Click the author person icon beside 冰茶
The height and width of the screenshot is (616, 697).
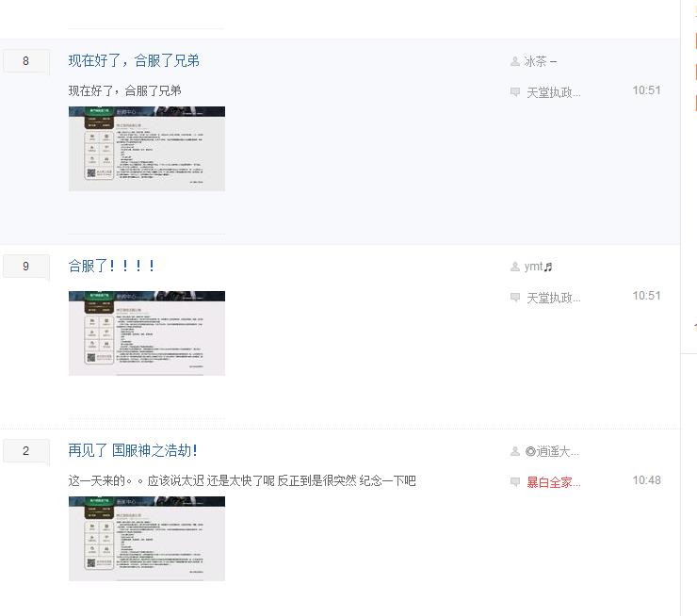pos(514,62)
